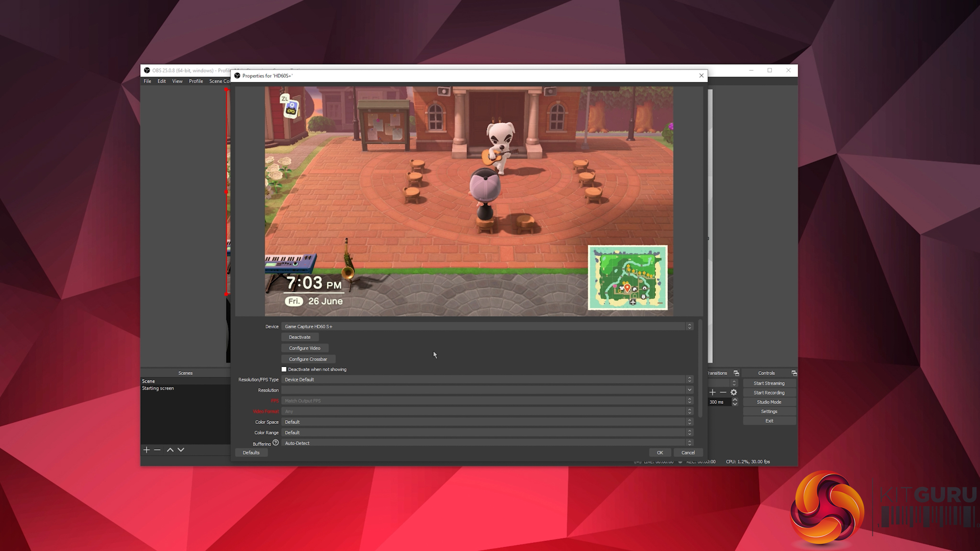Click the Configure Video button
This screenshot has width=980, height=551.
pos(305,348)
